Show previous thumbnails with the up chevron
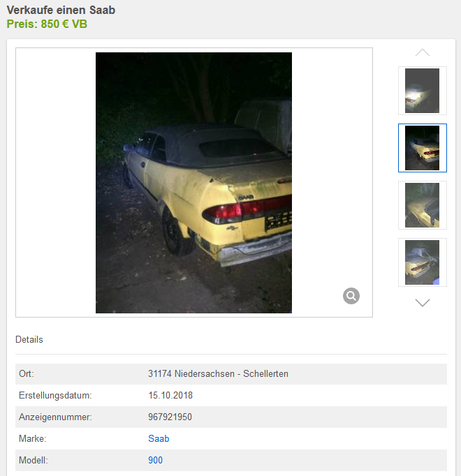 (x=423, y=53)
